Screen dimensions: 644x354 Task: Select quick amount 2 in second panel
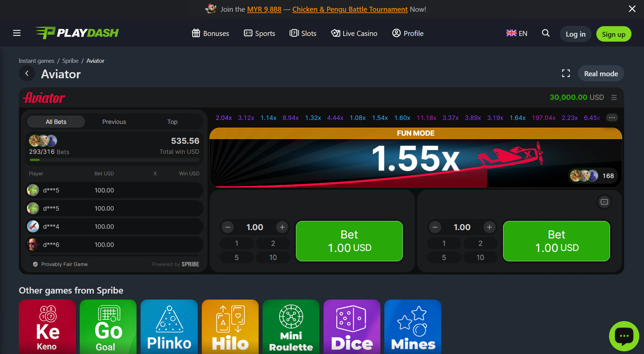coord(480,243)
